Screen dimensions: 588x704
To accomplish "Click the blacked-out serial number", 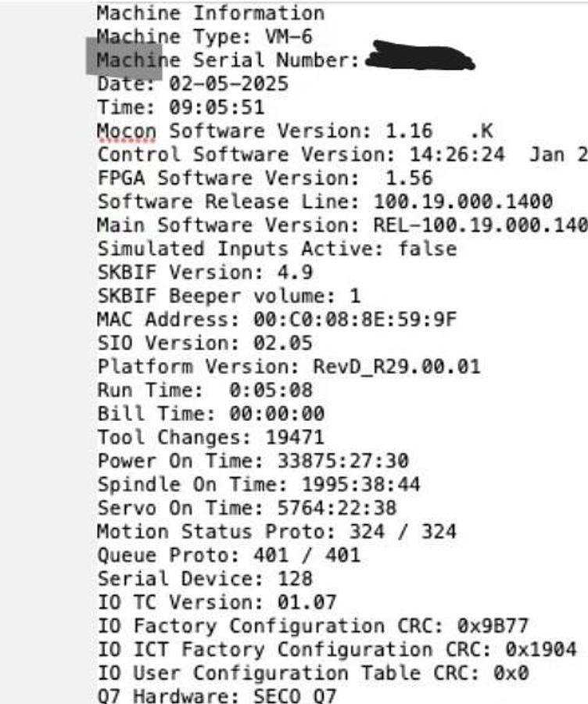I will [420, 56].
